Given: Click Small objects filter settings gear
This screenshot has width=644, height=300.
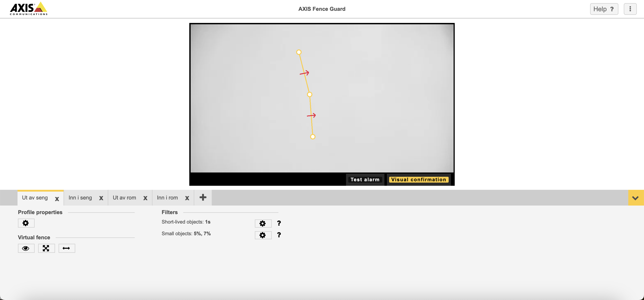Looking at the screenshot, I should [x=263, y=235].
